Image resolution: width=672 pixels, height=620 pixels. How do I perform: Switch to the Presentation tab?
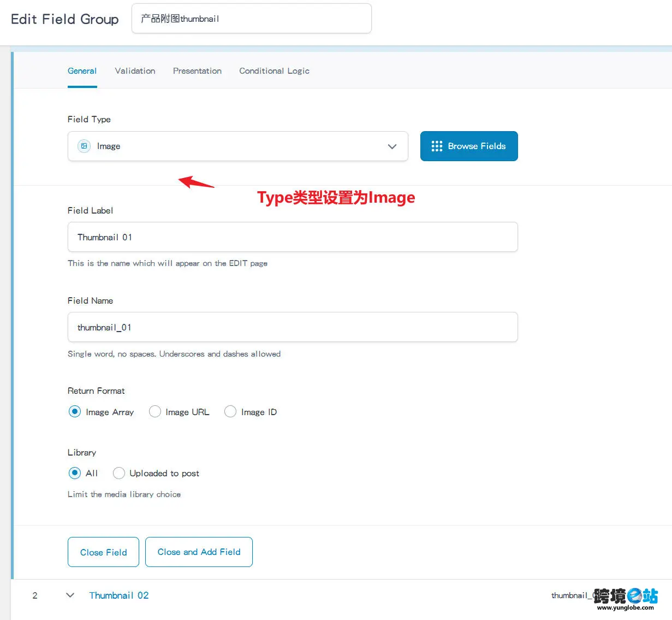pos(197,71)
